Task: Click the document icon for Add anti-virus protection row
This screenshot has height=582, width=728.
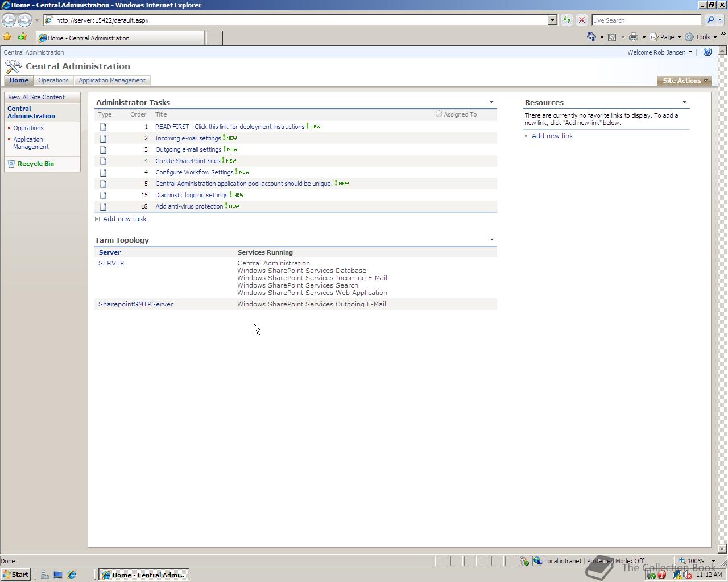Action: 104,206
